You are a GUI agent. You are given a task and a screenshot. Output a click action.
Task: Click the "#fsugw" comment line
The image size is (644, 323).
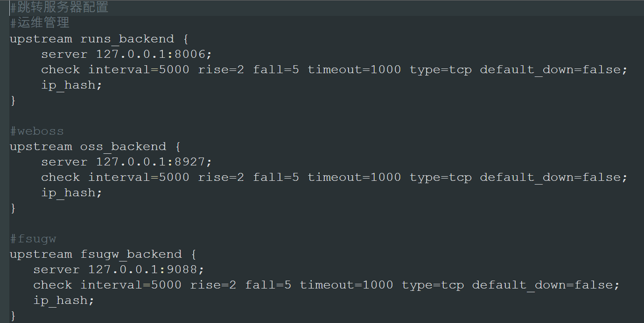pos(33,239)
